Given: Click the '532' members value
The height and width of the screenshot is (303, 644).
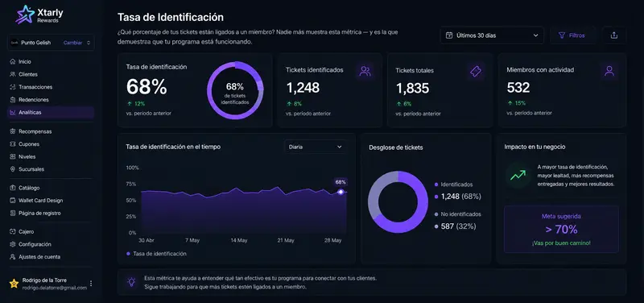Looking at the screenshot, I should coord(518,88).
